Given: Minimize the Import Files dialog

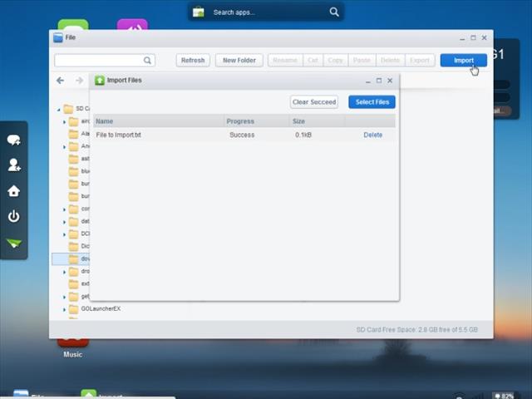Looking at the screenshot, I should [x=367, y=81].
